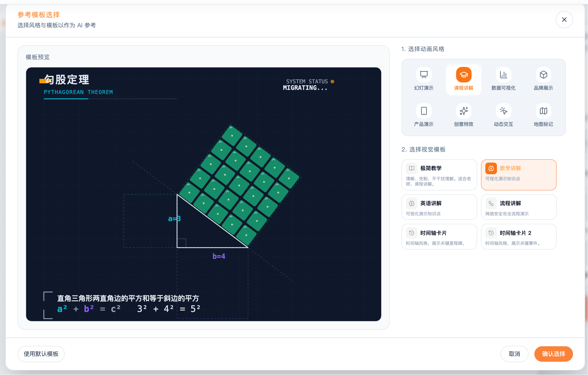The height and width of the screenshot is (375, 588).
Task: Choose the 英语讲解 visual template card
Action: (x=439, y=207)
